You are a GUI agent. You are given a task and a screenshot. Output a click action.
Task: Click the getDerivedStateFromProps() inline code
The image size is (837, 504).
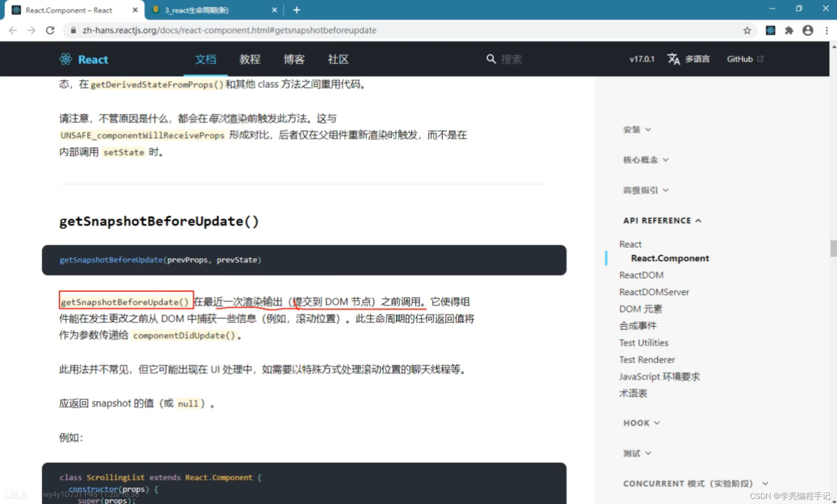point(157,84)
